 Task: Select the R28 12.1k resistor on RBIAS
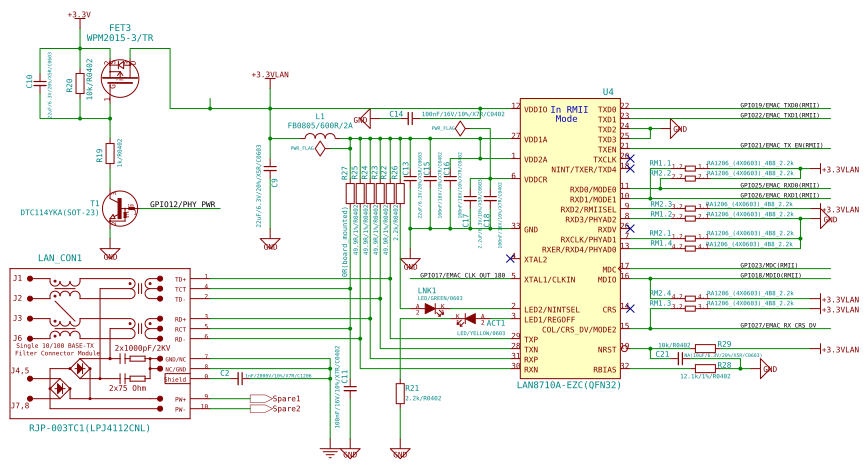705,368
